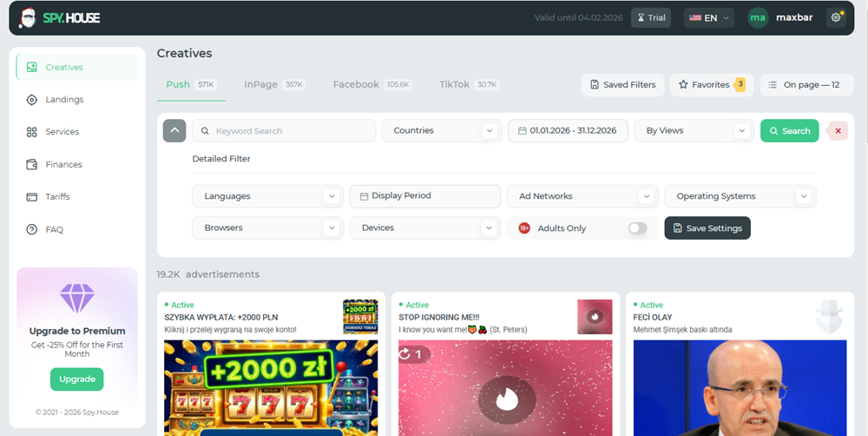The height and width of the screenshot is (436, 868).
Task: Toggle the Adults Only switch
Action: point(638,228)
